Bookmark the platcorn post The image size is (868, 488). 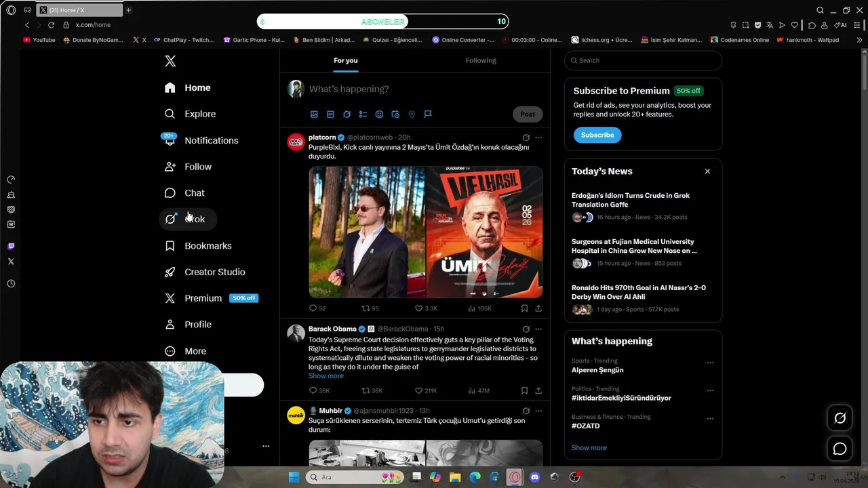(x=524, y=308)
